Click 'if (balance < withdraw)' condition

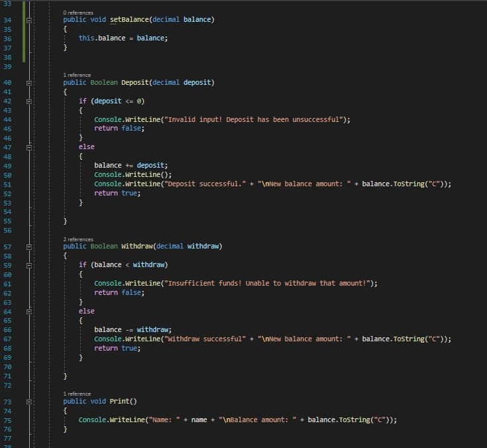tap(123, 264)
